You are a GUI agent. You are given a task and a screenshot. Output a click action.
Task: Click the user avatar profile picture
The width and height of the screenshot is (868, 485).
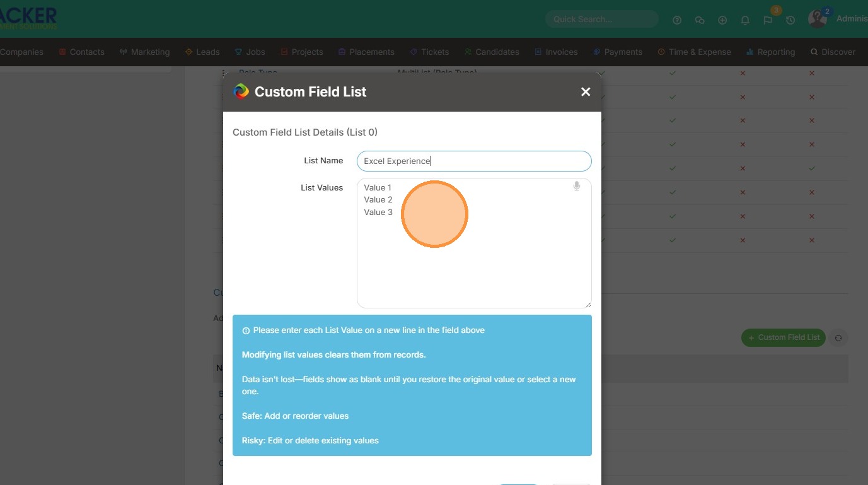pyautogui.click(x=817, y=19)
